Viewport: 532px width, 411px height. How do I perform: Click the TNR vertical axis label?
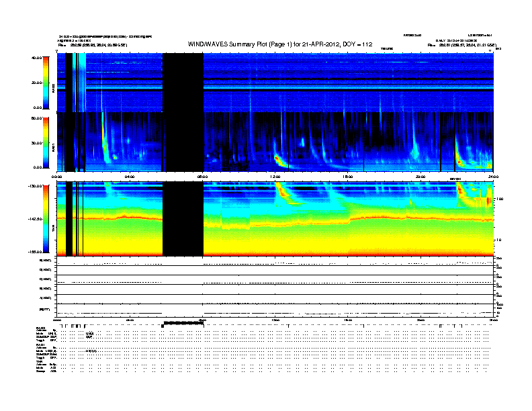pyautogui.click(x=53, y=230)
